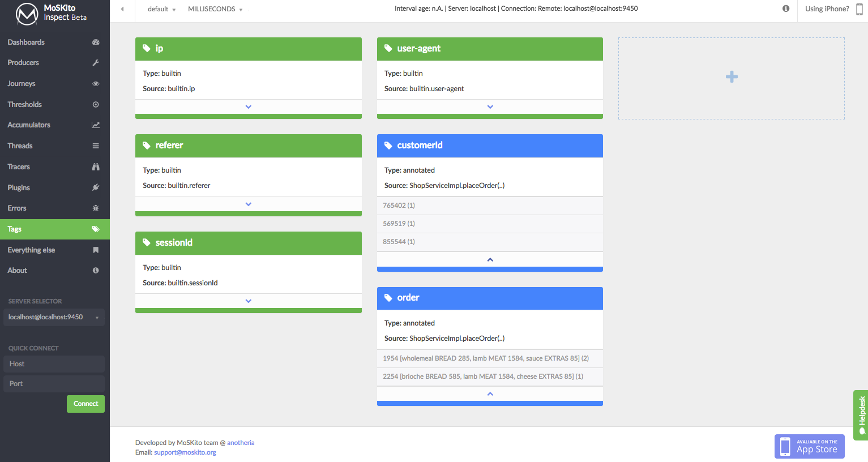Click the Everything else bookmark icon
The height and width of the screenshot is (462, 868).
96,250
